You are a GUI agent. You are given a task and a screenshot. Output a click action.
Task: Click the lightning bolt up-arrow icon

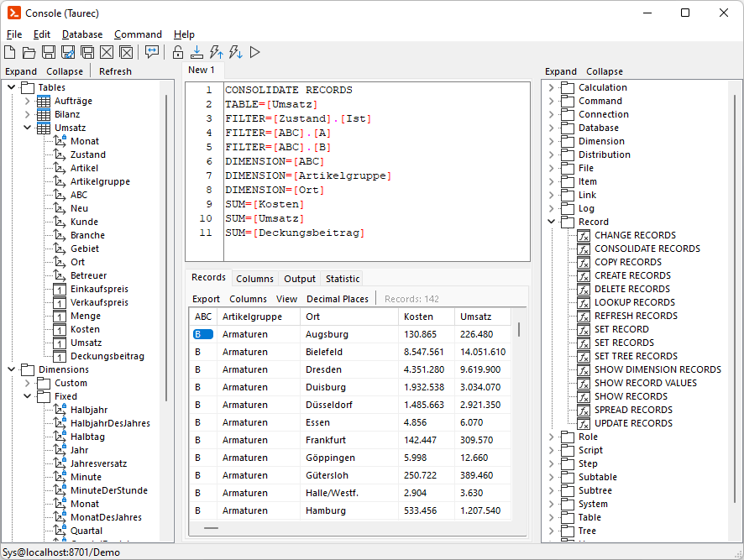[216, 52]
